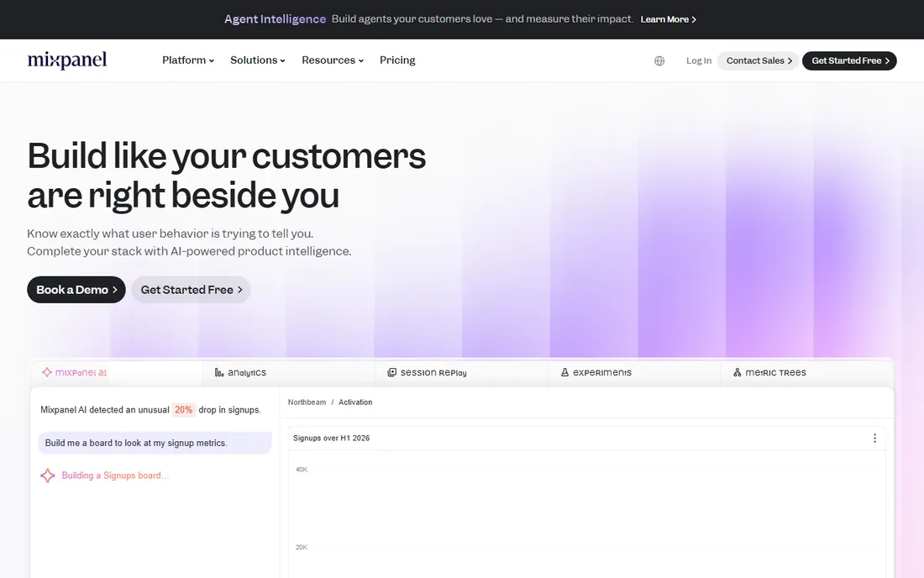Expand the Solutions dropdown menu
The height and width of the screenshot is (578, 924).
coord(258,60)
